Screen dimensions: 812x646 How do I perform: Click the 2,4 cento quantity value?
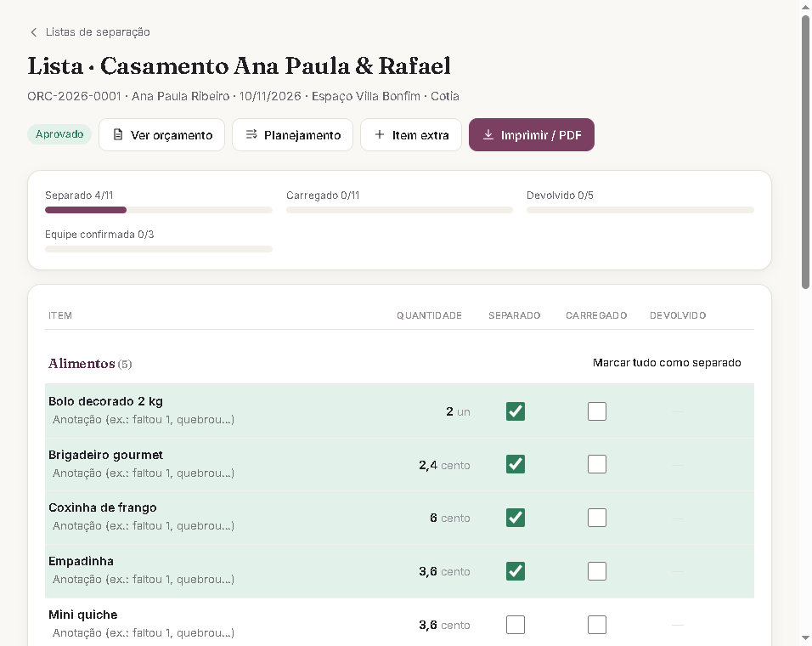coord(444,465)
